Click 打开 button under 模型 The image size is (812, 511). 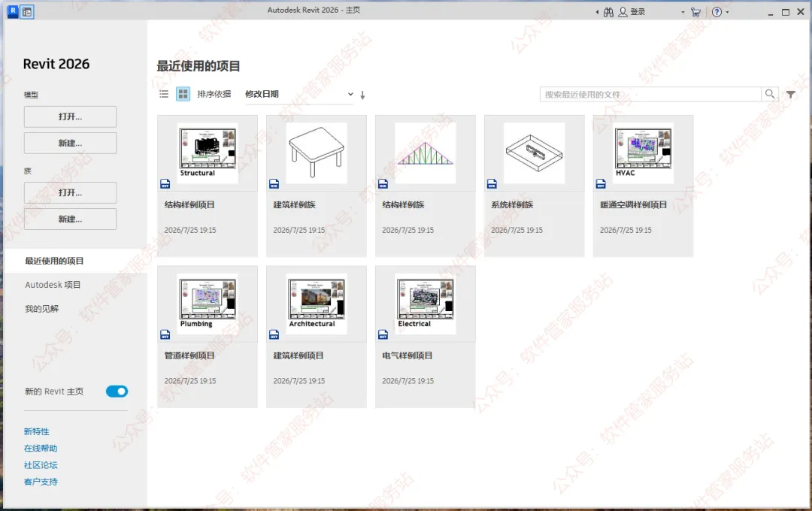point(70,116)
